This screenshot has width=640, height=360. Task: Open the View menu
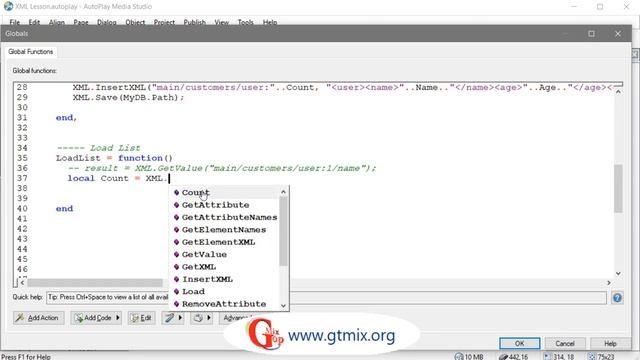222,22
